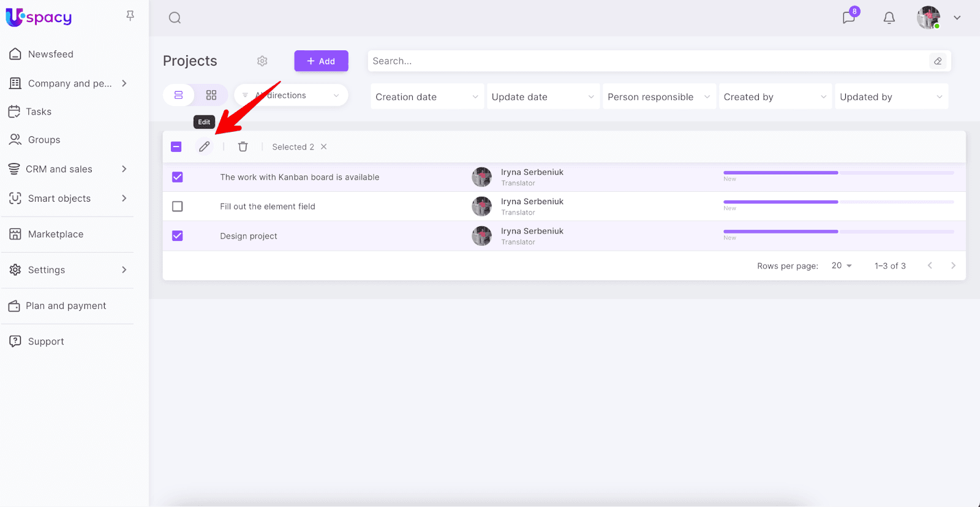Image resolution: width=980 pixels, height=507 pixels.
Task: Open the notifications bell
Action: 889,18
